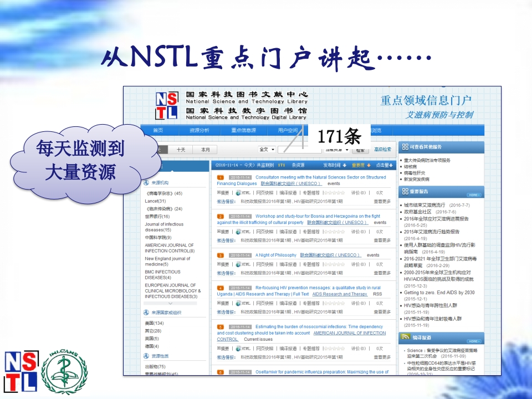The width and height of the screenshot is (532, 399).
Task: Expand the 来源机构 list with the chevron
Action: click(170, 303)
